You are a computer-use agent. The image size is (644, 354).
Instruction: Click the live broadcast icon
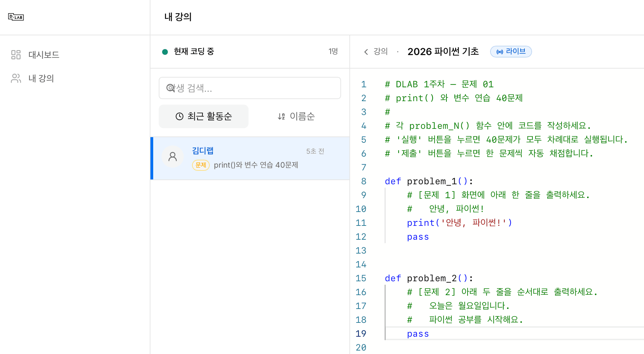500,52
